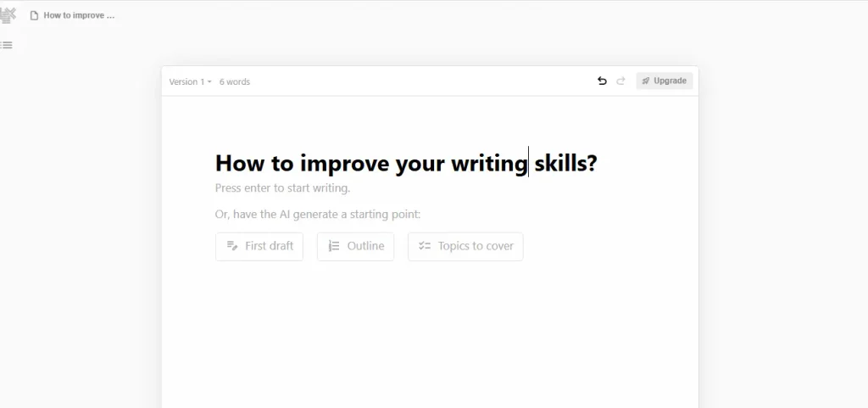
Task: Click the 6 words counter
Action: pyautogui.click(x=235, y=82)
